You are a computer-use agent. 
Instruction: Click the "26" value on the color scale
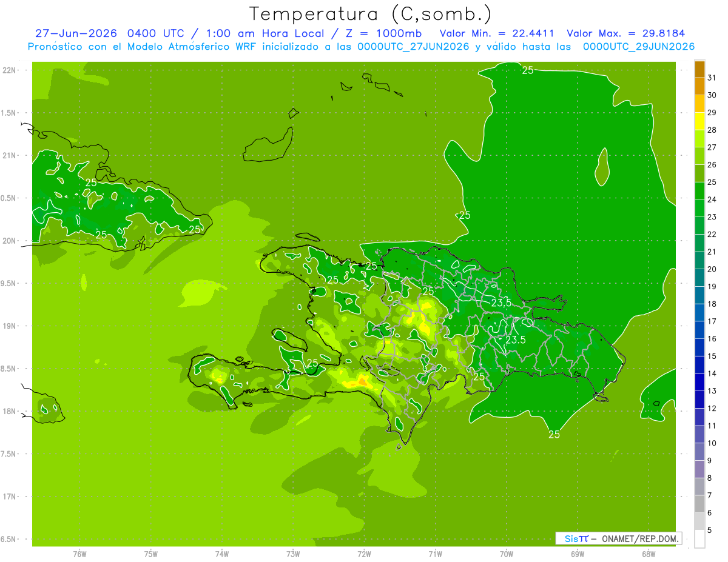[712, 165]
